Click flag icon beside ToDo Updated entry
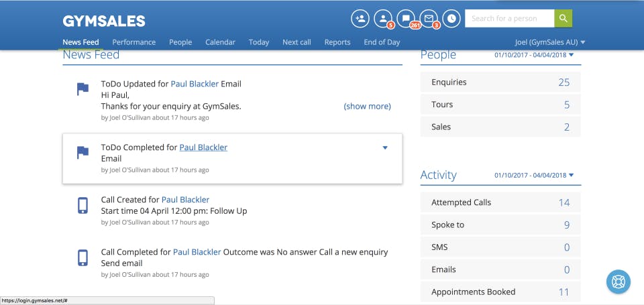Image resolution: width=644 pixels, height=305 pixels. pyautogui.click(x=83, y=89)
